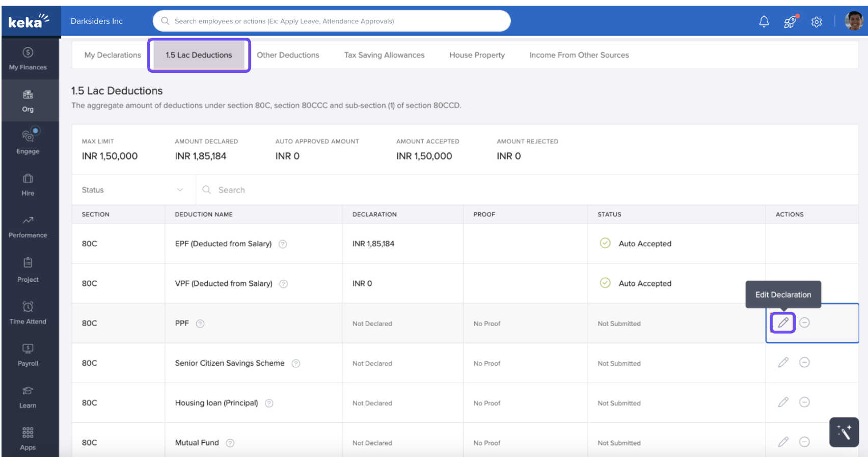The width and height of the screenshot is (868, 457).
Task: Expand the Status filter dropdown
Action: point(132,190)
